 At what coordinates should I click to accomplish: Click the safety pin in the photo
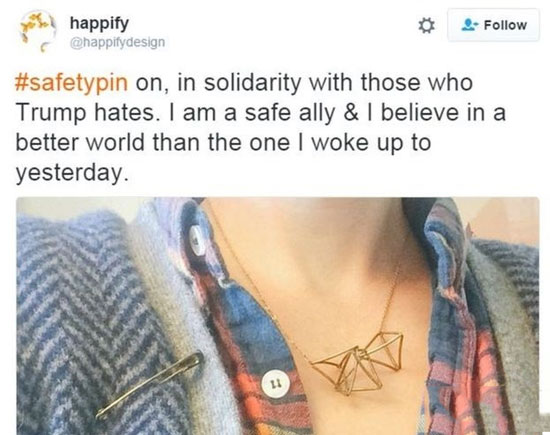click(150, 385)
